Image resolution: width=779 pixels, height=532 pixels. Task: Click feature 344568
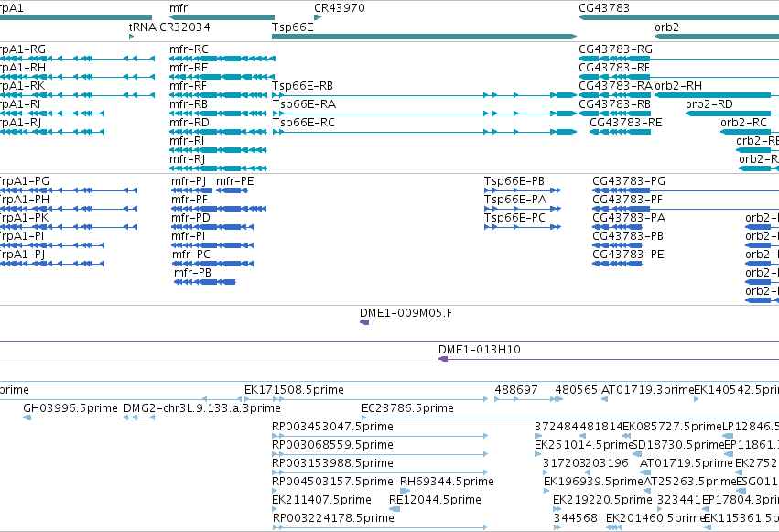coord(575,518)
